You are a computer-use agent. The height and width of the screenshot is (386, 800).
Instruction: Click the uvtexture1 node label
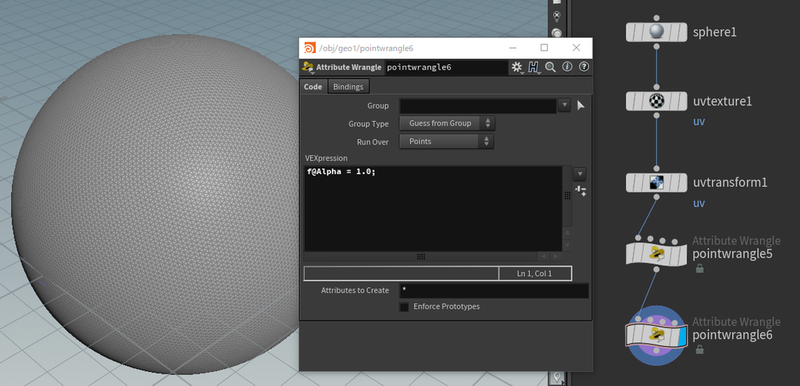pyautogui.click(x=722, y=101)
